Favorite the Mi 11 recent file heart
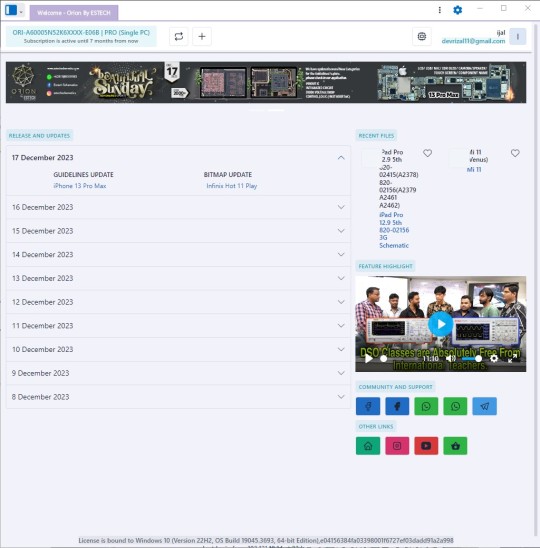This screenshot has height=548, width=540. click(515, 153)
